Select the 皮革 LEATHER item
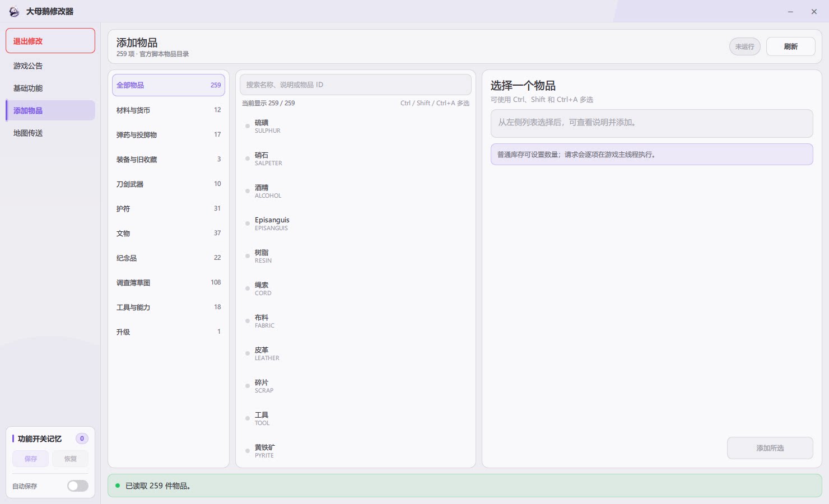 tap(356, 353)
